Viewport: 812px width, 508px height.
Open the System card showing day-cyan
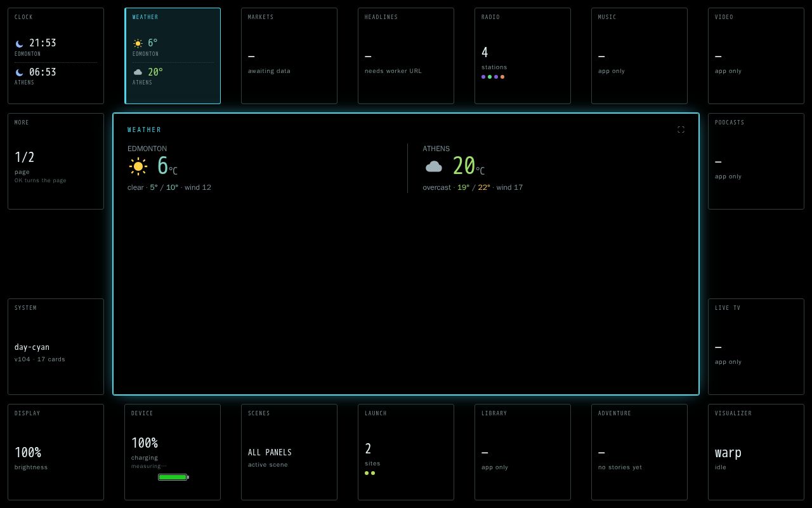56,347
